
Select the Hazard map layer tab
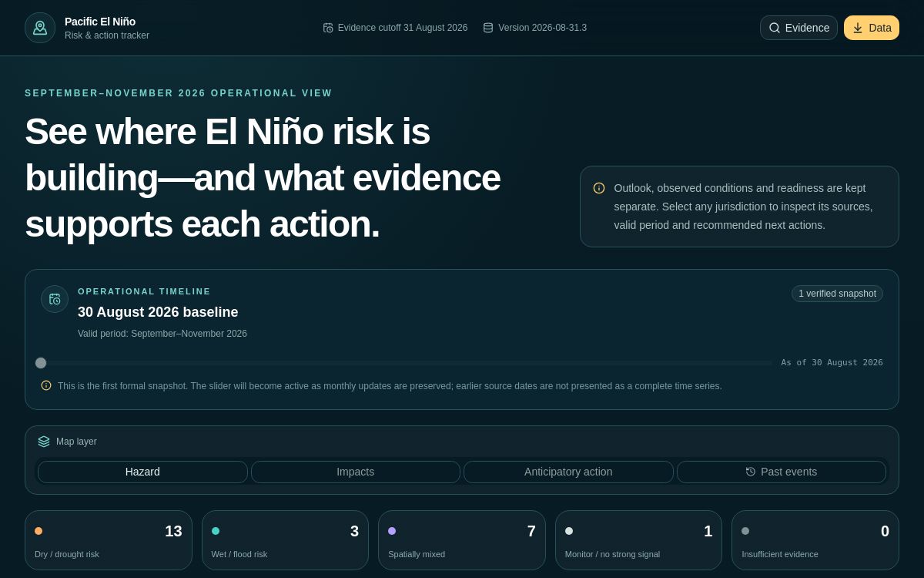tap(142, 472)
